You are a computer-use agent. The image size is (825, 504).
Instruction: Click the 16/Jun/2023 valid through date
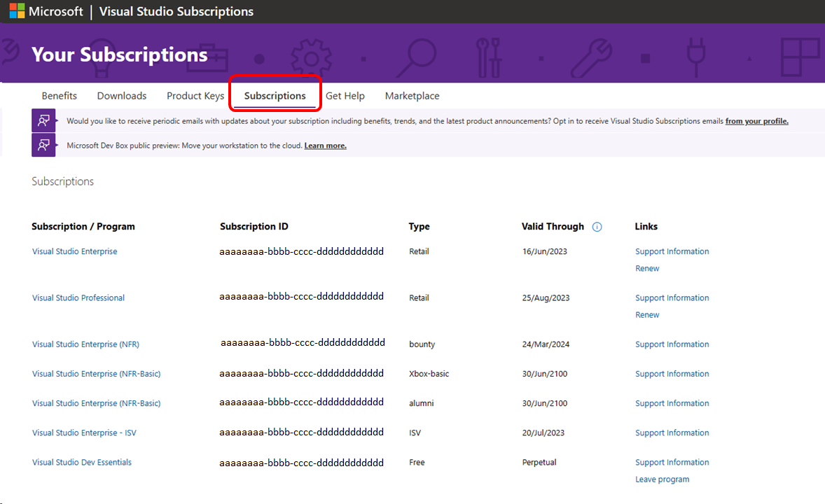(x=545, y=251)
